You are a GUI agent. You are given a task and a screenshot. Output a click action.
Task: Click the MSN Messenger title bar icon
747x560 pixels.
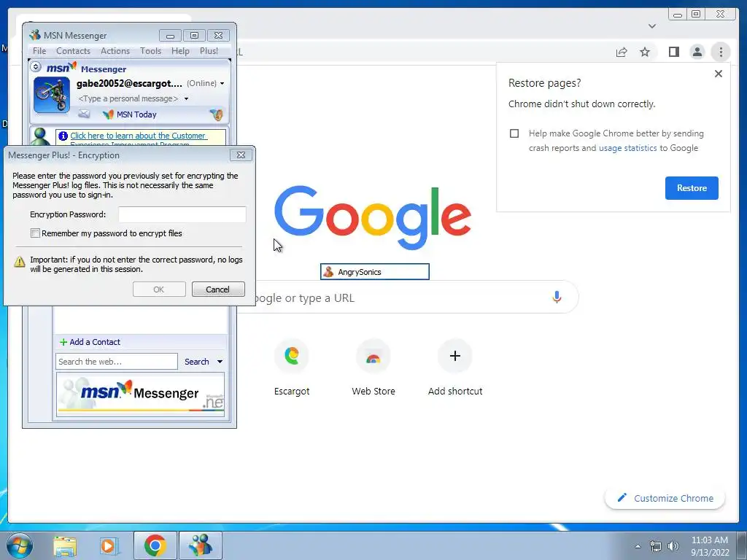point(35,35)
